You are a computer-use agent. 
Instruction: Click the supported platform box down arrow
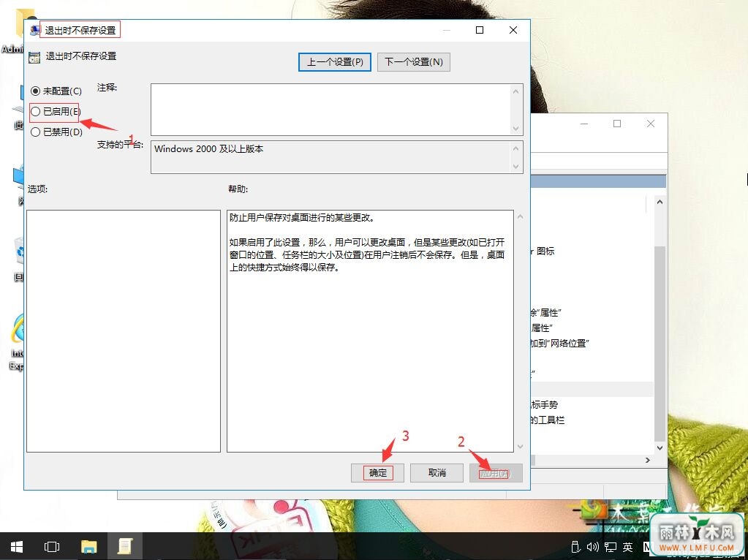point(515,166)
